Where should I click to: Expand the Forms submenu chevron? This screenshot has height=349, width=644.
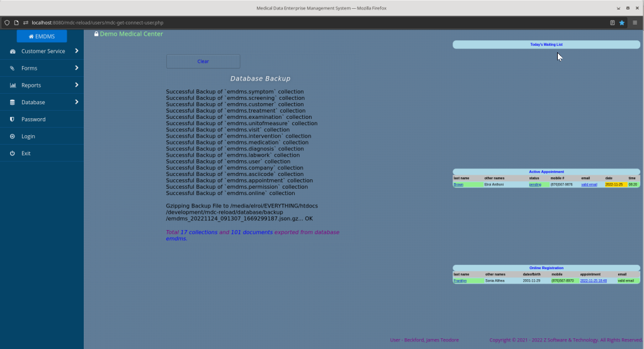point(76,68)
